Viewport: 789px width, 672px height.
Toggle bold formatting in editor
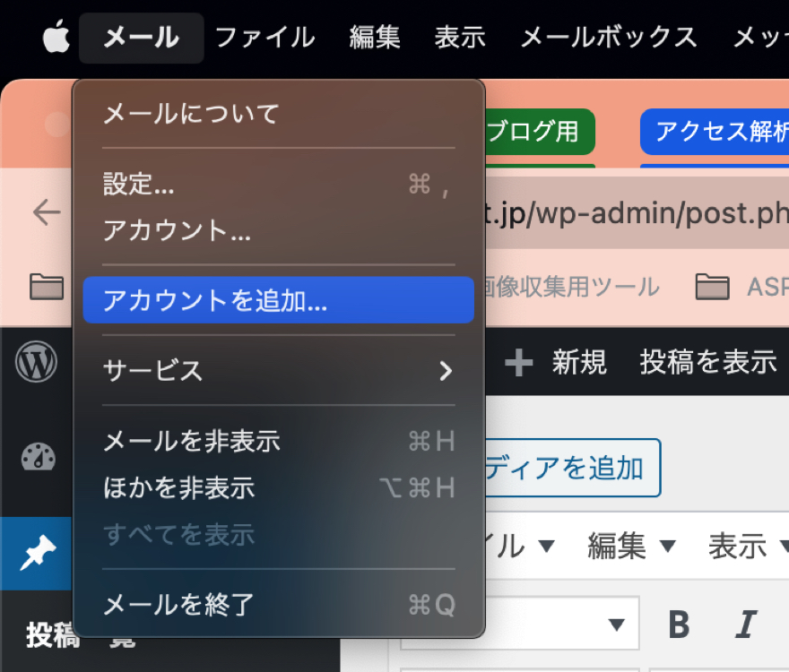pyautogui.click(x=679, y=625)
